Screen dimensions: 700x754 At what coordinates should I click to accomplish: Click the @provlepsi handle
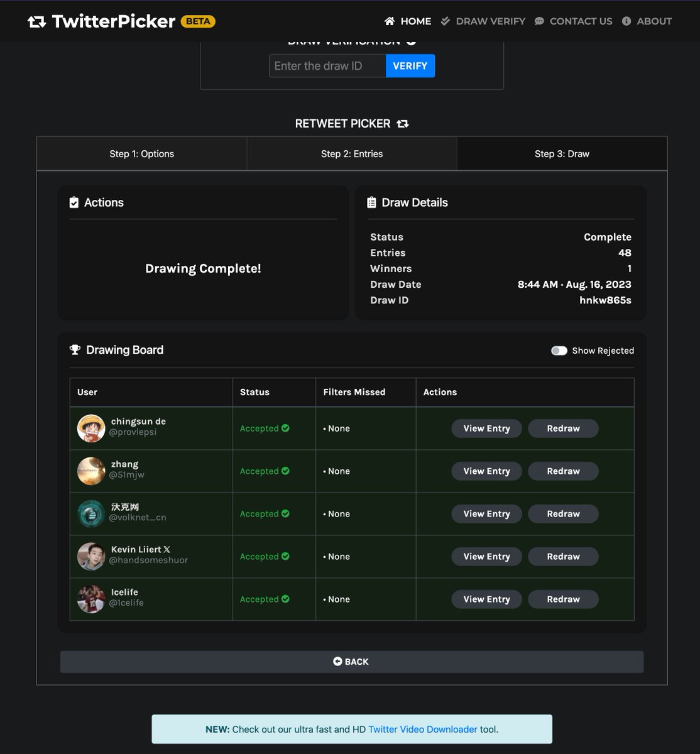coord(133,432)
